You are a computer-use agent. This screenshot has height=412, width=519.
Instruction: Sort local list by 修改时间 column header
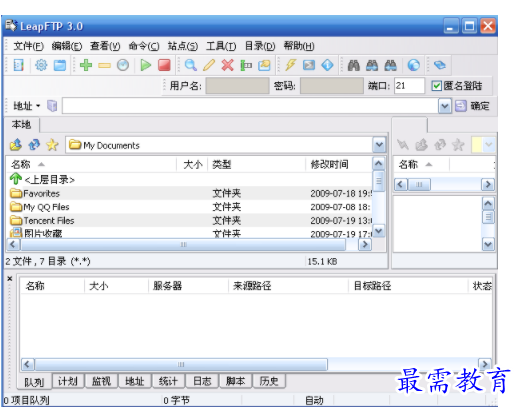point(339,164)
